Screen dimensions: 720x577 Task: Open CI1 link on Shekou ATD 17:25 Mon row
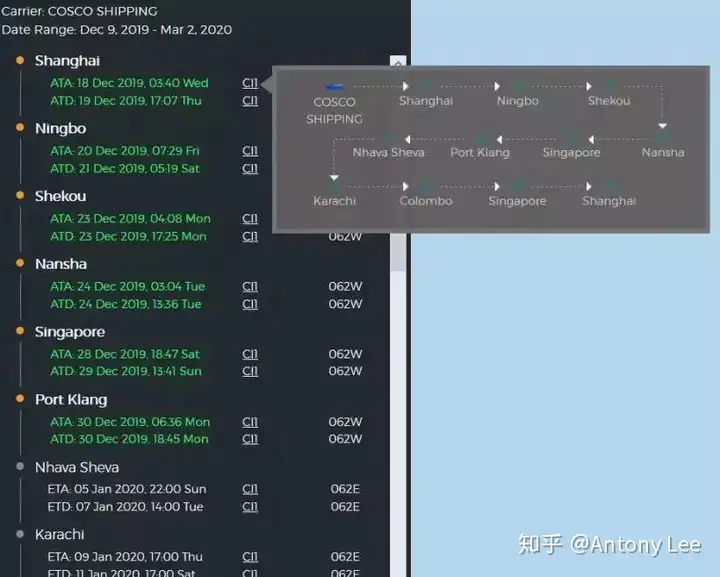tap(250, 236)
